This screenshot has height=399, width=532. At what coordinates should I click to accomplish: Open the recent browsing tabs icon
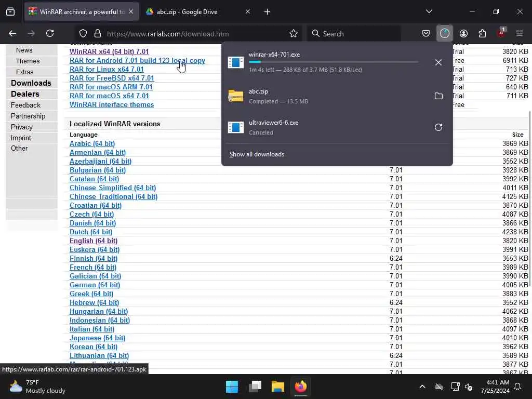click(x=10, y=12)
